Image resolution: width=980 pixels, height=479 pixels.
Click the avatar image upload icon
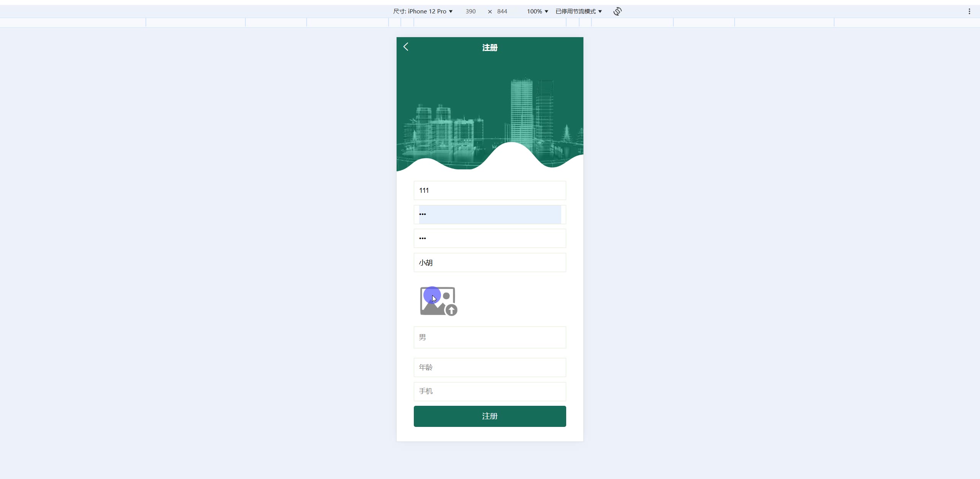[438, 301]
